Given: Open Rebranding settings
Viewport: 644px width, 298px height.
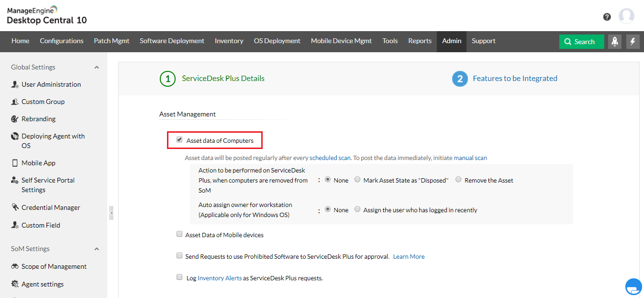Looking at the screenshot, I should [38, 119].
